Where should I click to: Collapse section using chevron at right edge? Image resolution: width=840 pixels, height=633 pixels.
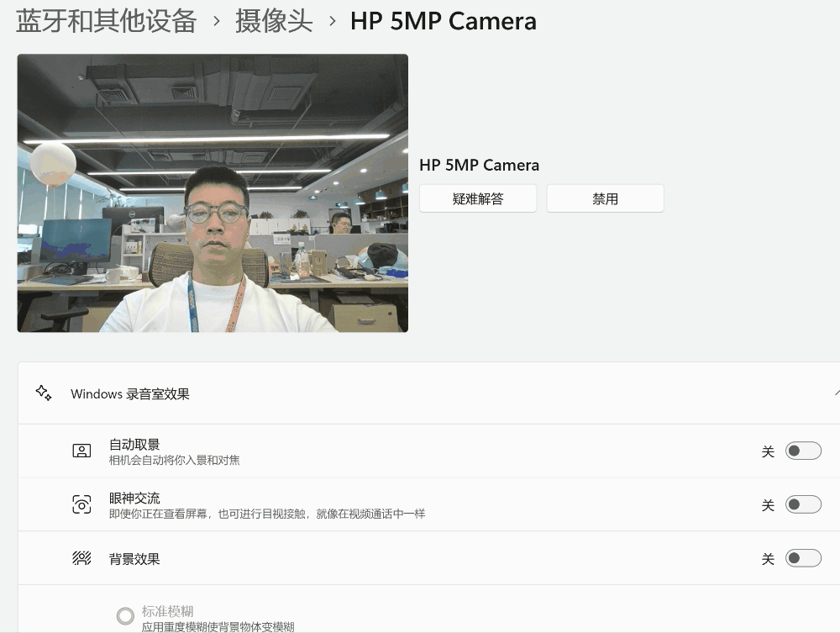pyautogui.click(x=835, y=393)
